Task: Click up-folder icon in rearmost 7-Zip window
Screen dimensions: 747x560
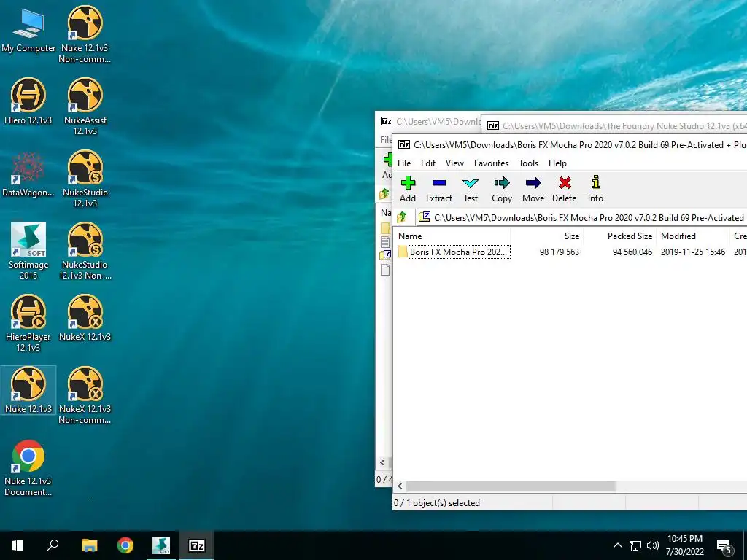Action: (384, 194)
